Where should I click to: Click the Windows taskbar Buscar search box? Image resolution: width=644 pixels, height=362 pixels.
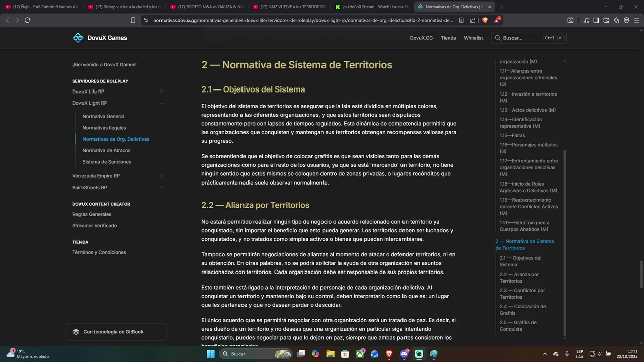(256, 354)
